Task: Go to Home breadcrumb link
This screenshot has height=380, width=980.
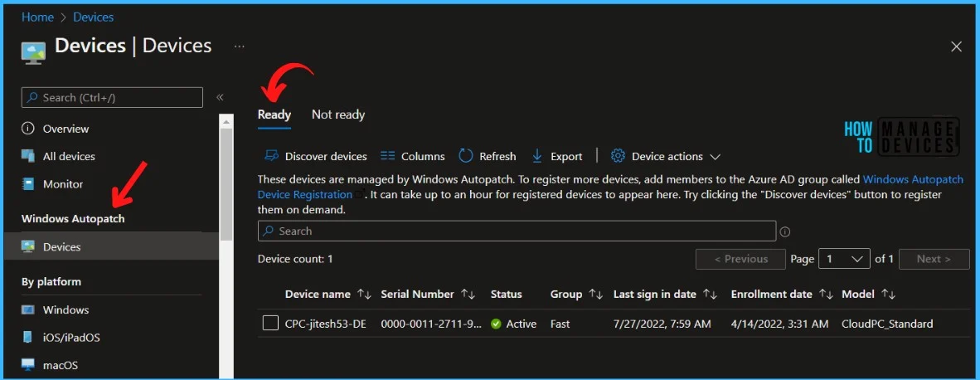Action: [x=37, y=17]
